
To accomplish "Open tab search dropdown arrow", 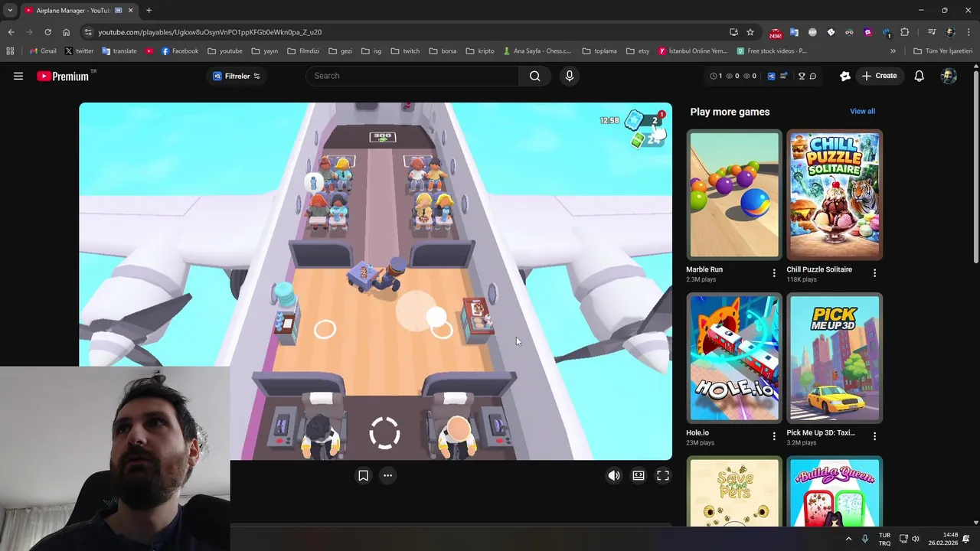I will point(9,11).
